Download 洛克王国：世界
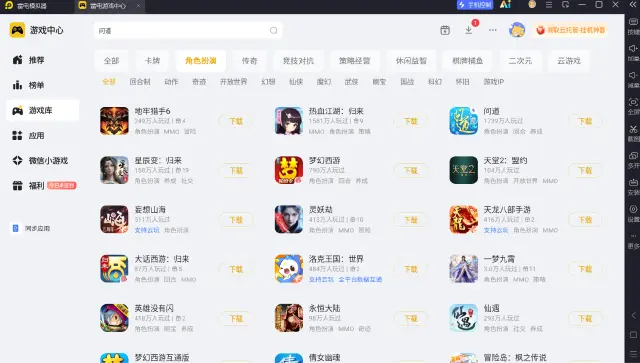This screenshot has width=640, height=363. click(x=411, y=269)
